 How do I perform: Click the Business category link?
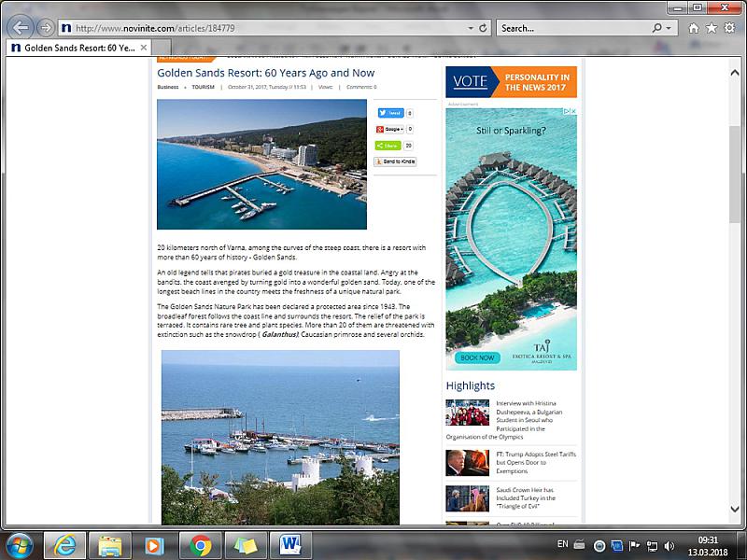[168, 87]
